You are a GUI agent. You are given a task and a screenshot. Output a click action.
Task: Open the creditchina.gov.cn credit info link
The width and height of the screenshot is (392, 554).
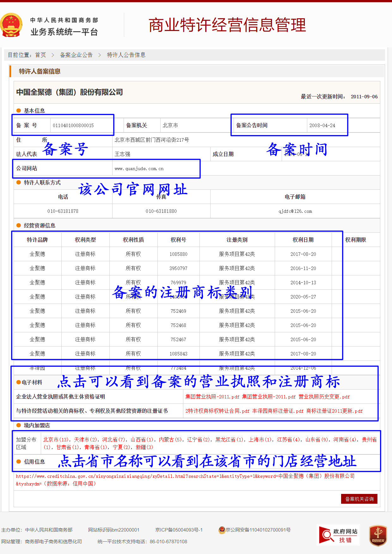click(185, 480)
